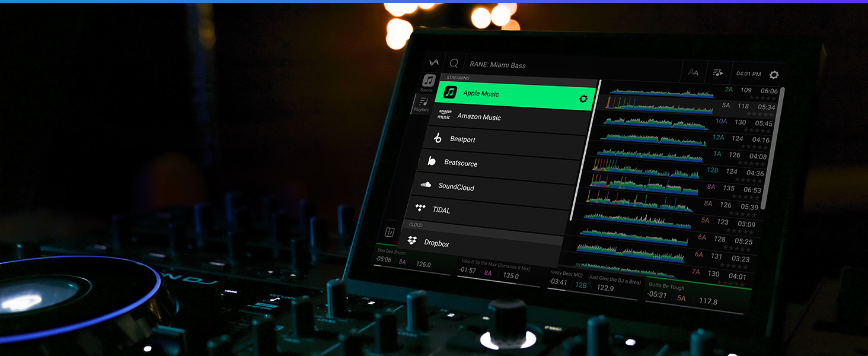Click the track list vertical scrollbar
This screenshot has width=868, height=356.
[x=773, y=148]
